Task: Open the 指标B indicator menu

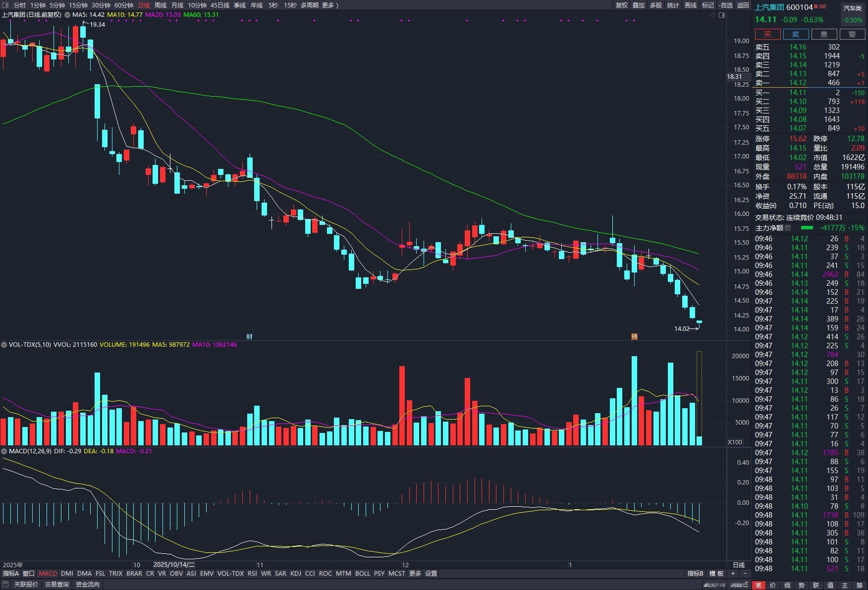Action: coord(696,574)
